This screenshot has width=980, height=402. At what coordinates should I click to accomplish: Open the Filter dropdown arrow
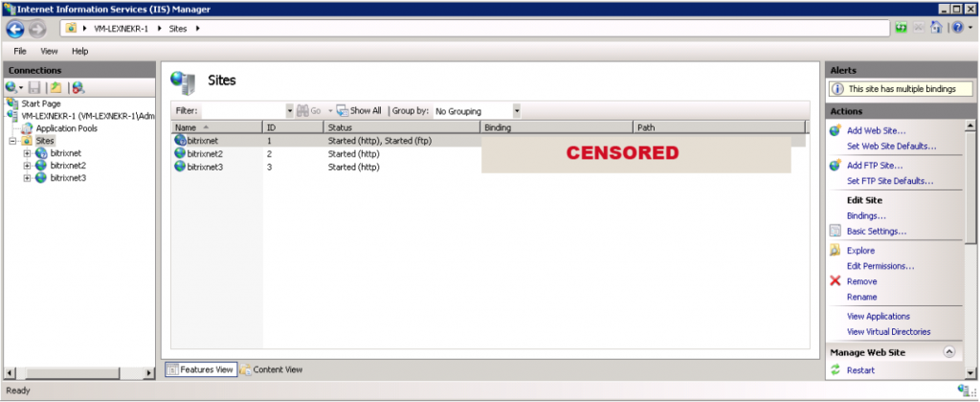289,111
